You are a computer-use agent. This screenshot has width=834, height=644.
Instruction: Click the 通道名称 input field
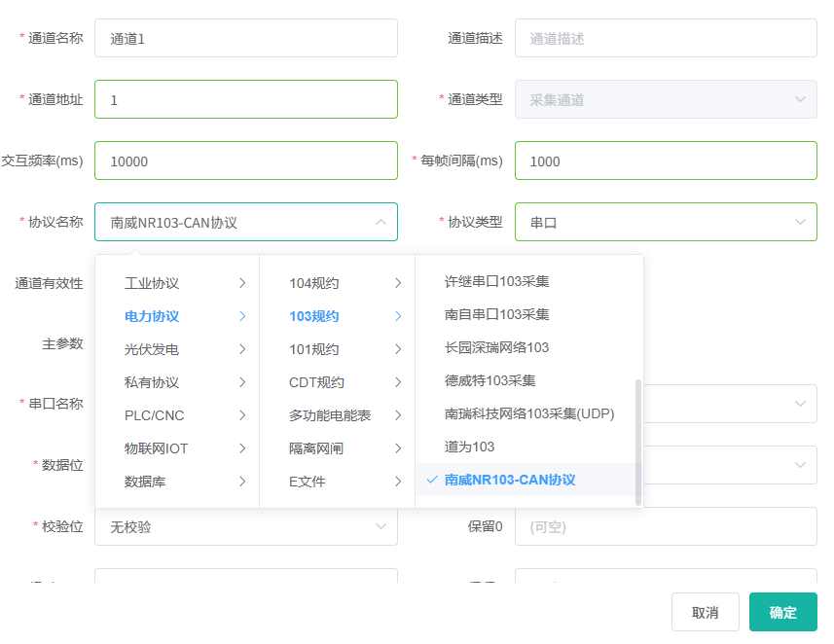pos(245,39)
